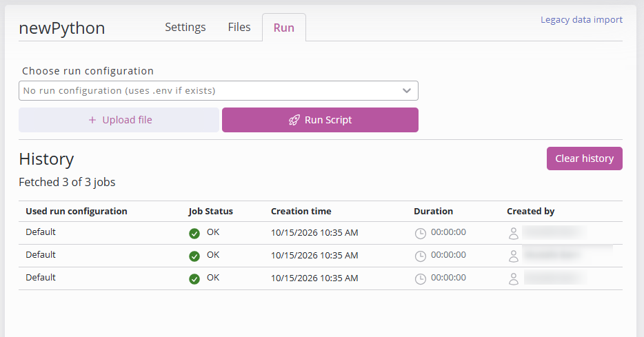Click the user icon in last history row

tap(514, 279)
